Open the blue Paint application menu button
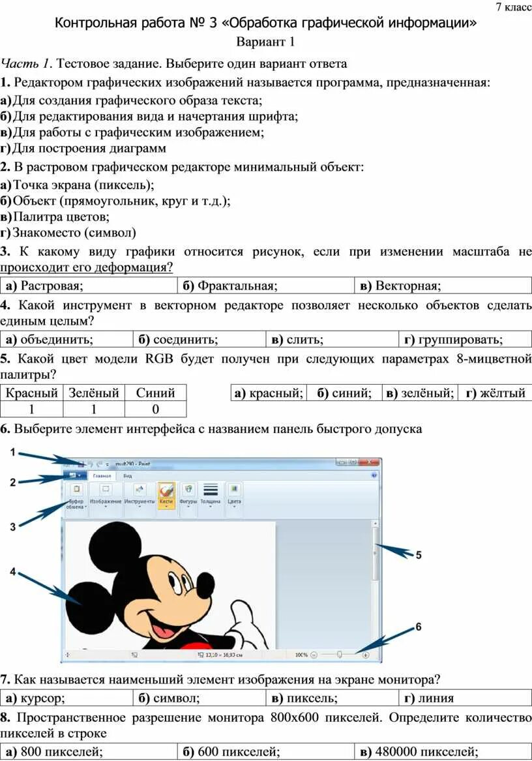Viewport: 532px width, 761px height. (x=75, y=475)
